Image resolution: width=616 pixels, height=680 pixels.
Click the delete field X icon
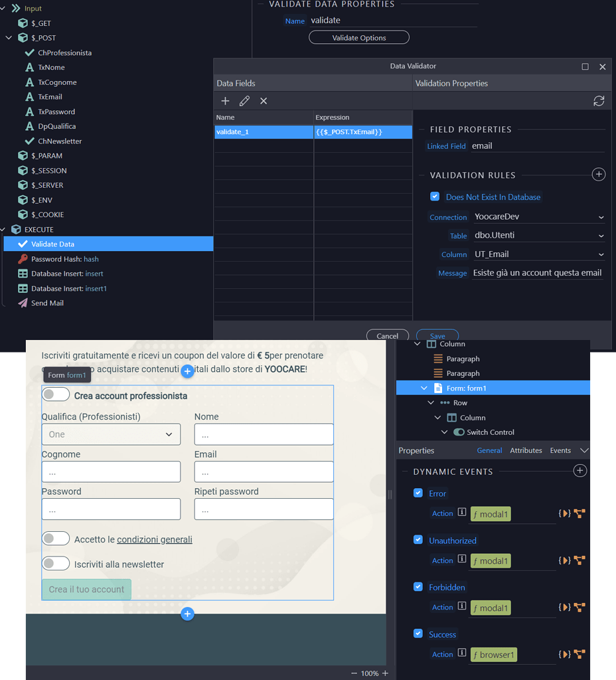pyautogui.click(x=264, y=101)
